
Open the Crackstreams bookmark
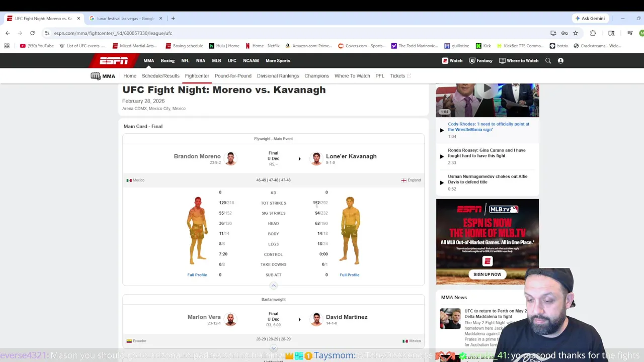point(597,46)
